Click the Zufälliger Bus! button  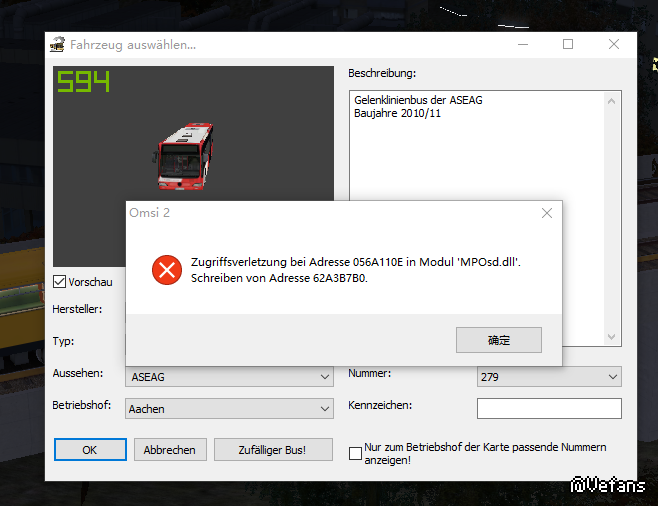tap(273, 450)
